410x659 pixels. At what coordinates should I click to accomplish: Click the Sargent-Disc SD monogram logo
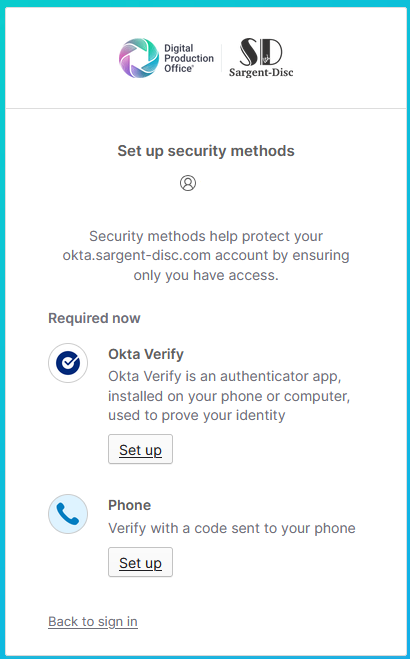[x=261, y=52]
